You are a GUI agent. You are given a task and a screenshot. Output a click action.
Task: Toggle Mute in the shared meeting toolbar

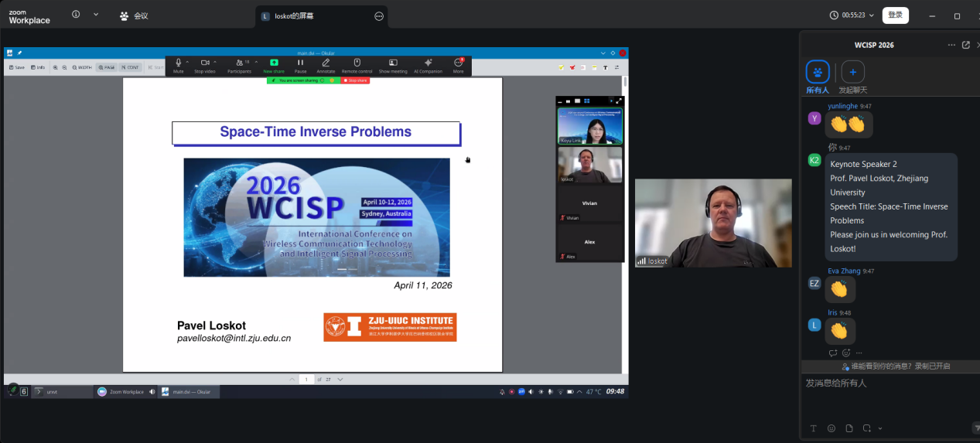178,65
